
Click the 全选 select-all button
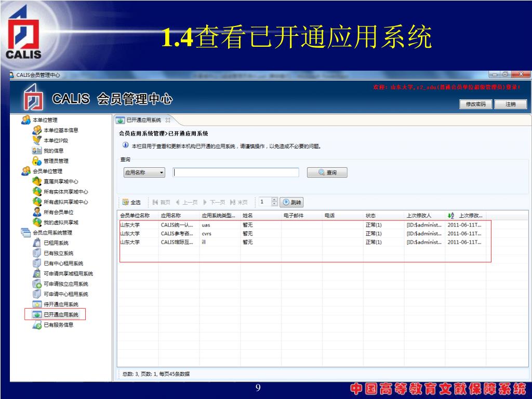[131, 202]
